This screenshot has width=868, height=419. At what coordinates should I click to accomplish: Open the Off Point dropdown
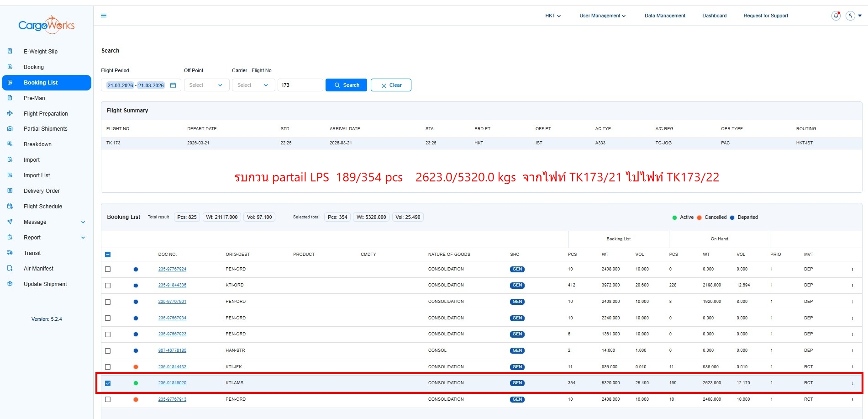point(206,85)
